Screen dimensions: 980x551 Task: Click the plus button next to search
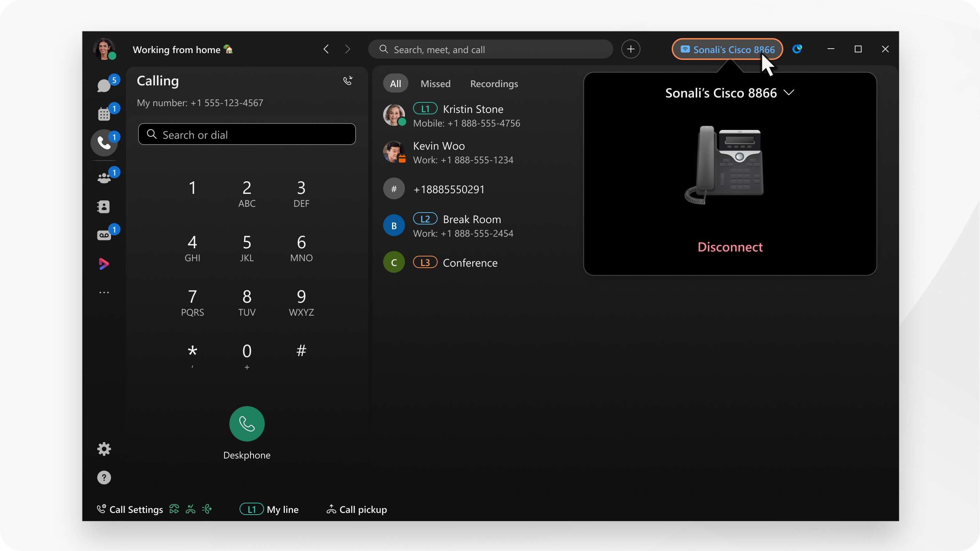pyautogui.click(x=631, y=49)
